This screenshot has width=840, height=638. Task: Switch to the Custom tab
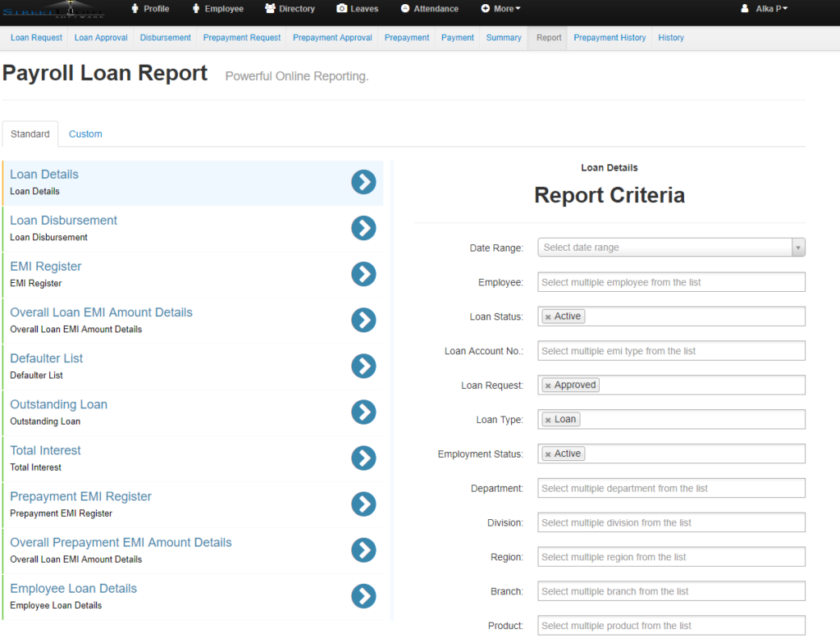pos(85,134)
